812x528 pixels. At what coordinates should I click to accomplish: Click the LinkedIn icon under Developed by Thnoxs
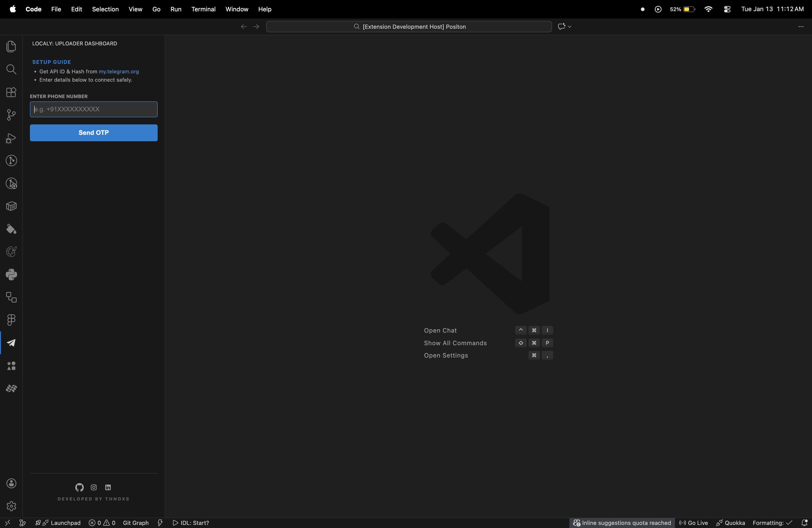108,487
